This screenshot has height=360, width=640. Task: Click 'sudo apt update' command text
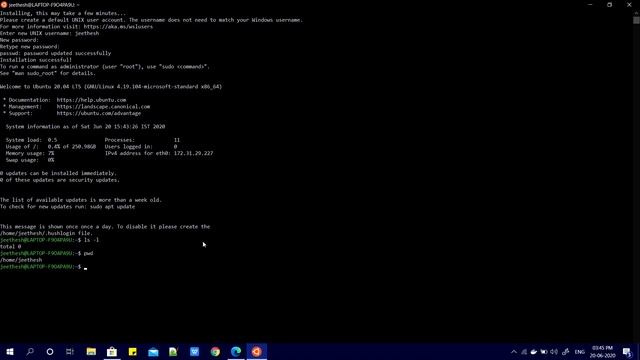click(112, 207)
